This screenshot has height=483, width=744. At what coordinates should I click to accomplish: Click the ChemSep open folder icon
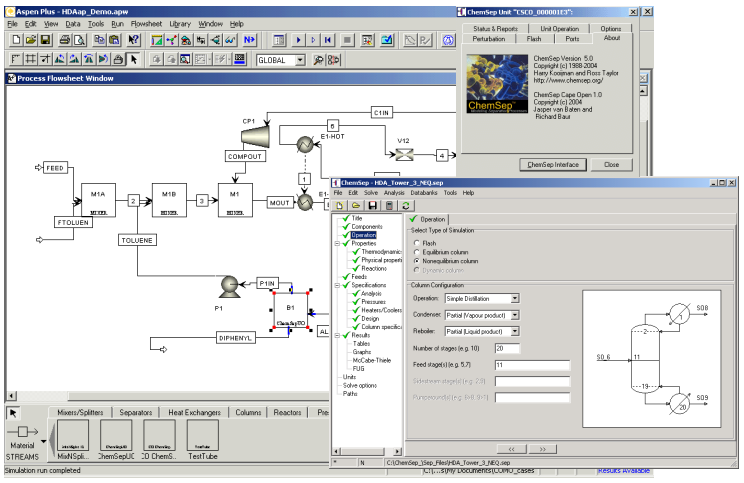[x=356, y=205]
